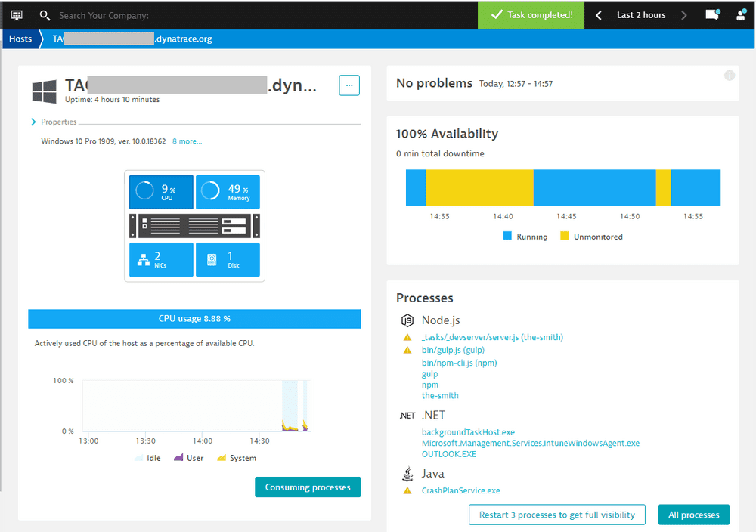Image resolution: width=756 pixels, height=532 pixels.
Task: Click the Consuming processes button
Action: 308,487
